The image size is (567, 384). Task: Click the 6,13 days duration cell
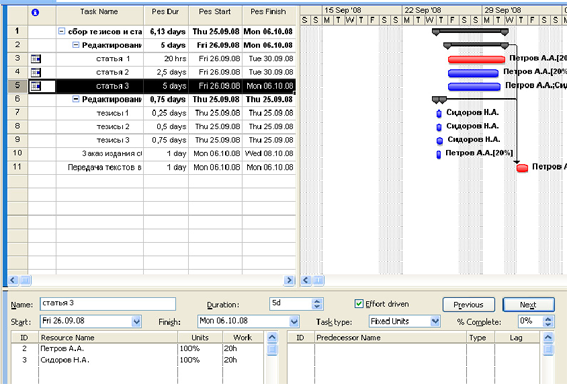pos(166,31)
